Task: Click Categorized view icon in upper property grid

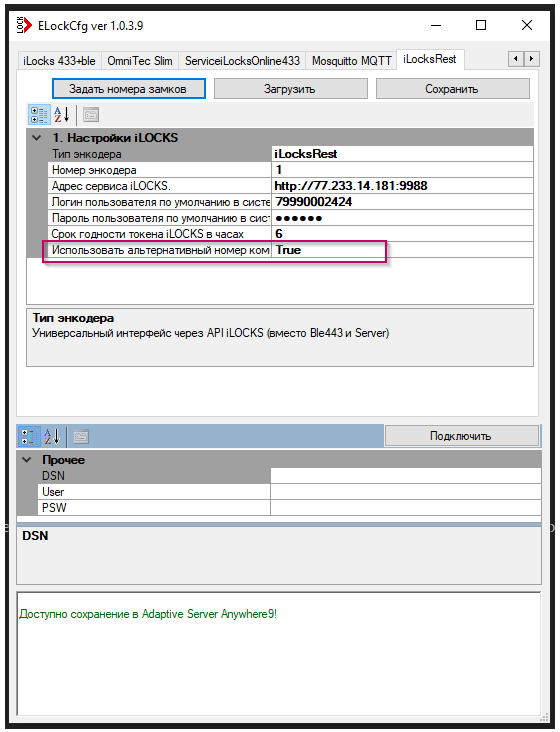Action: click(39, 115)
